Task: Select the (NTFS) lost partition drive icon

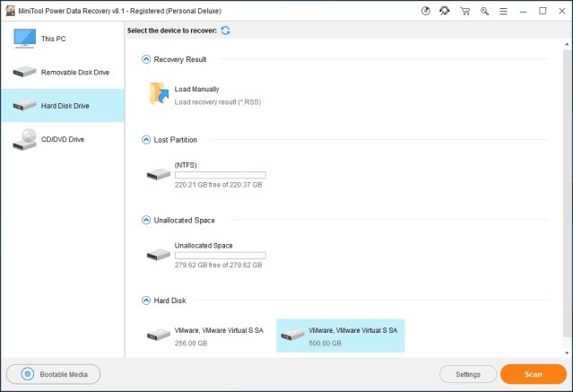Action: point(158,174)
